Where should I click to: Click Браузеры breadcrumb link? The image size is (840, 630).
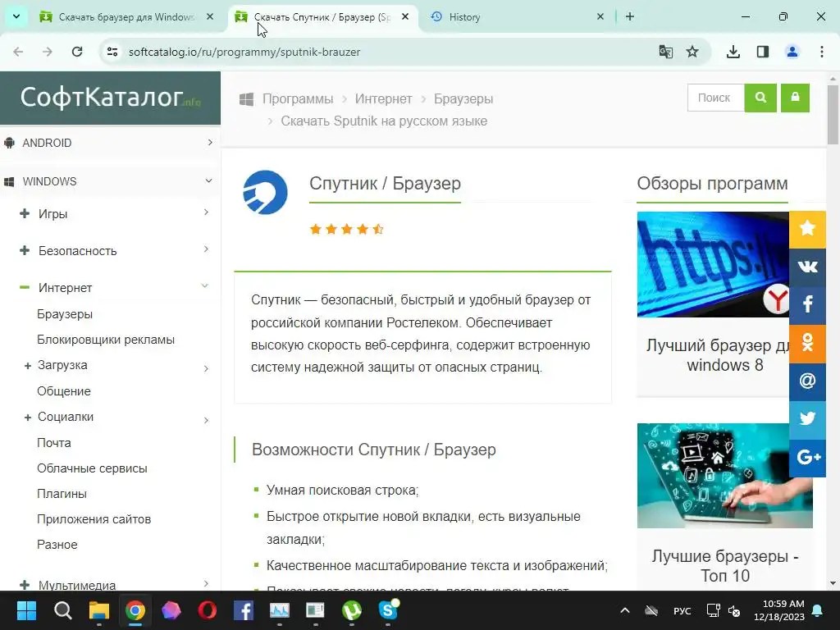pos(463,99)
